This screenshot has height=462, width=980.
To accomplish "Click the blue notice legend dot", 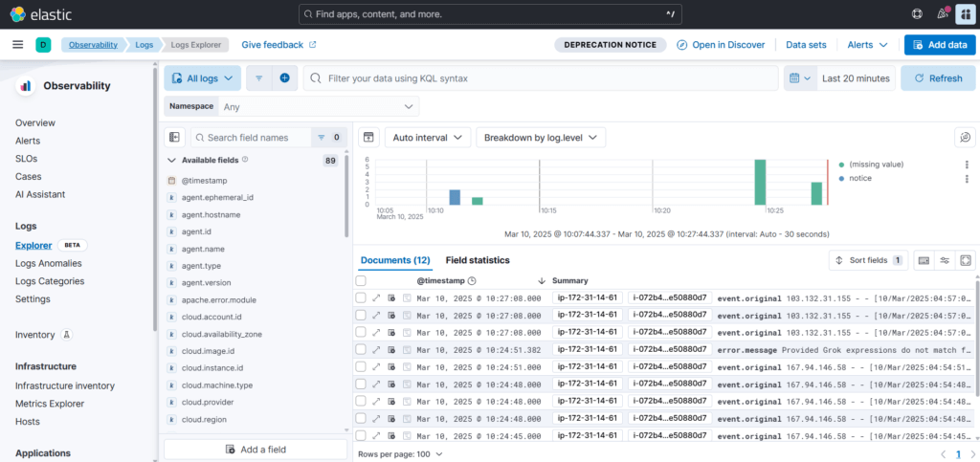I will [842, 179].
